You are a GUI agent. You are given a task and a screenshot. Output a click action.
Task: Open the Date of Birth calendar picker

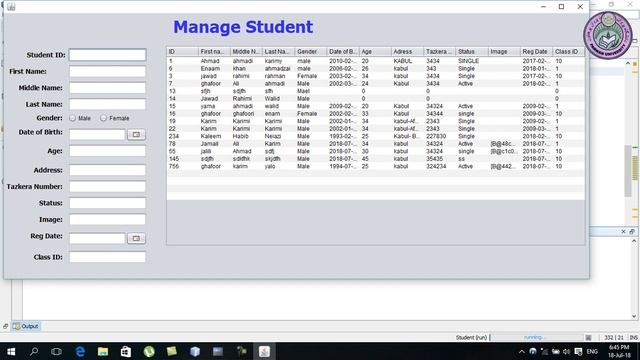click(136, 134)
